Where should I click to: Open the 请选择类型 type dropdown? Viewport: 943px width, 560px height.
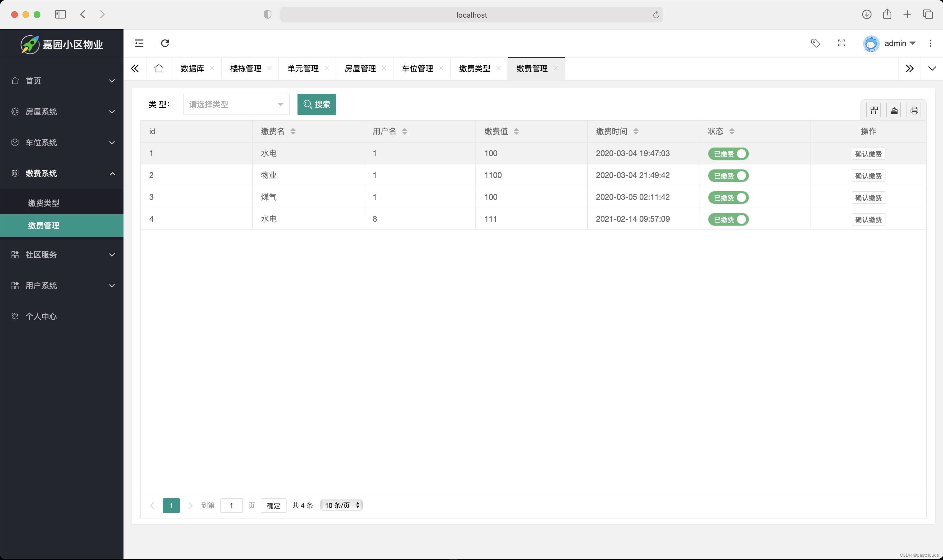point(235,104)
